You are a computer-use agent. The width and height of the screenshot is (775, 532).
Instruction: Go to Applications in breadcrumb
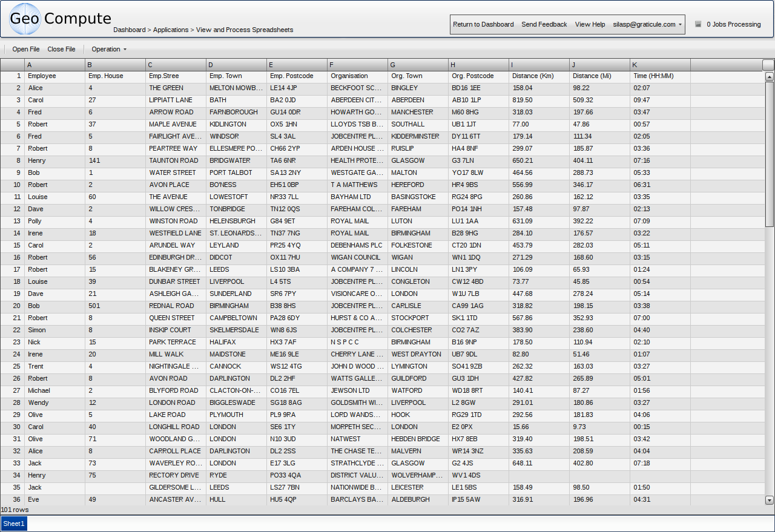pyautogui.click(x=171, y=30)
